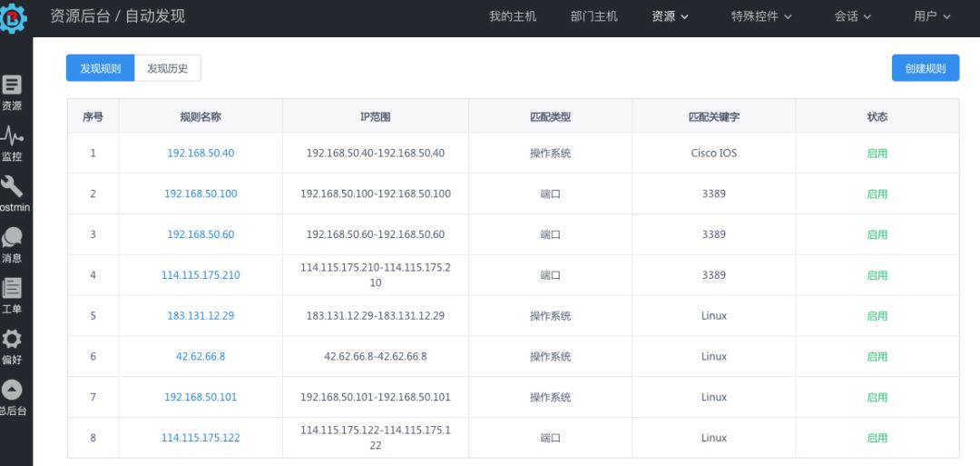Viewport: 980px width, 466px height.
Task: Click the app logo icon in top-left
Action: [x=14, y=17]
